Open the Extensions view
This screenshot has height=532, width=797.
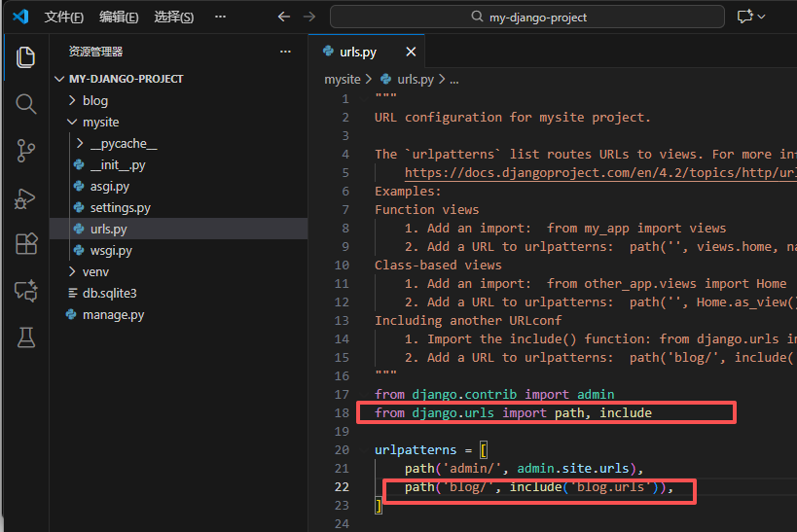tap(26, 244)
